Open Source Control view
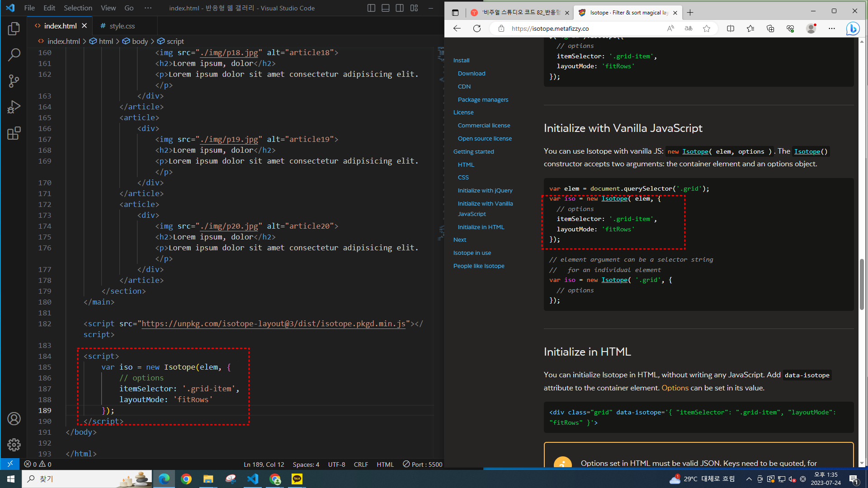The width and height of the screenshot is (868, 488). pyautogui.click(x=14, y=81)
